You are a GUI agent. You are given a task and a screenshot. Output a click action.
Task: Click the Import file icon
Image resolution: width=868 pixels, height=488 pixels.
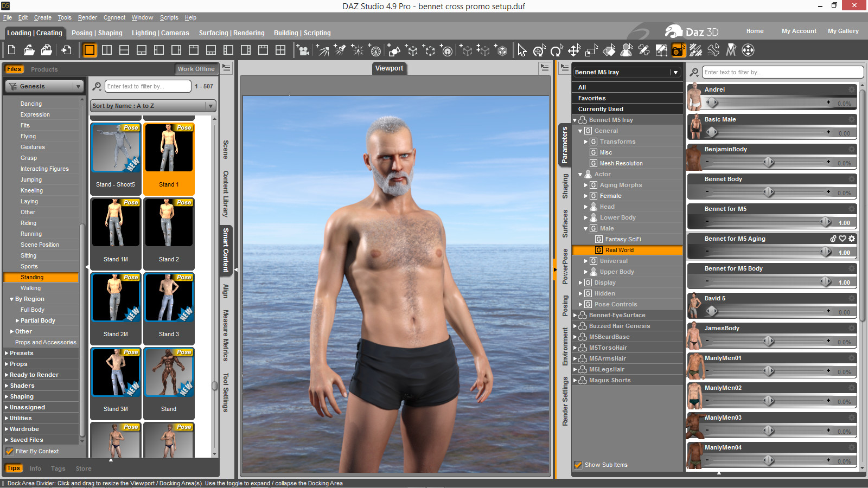[66, 50]
